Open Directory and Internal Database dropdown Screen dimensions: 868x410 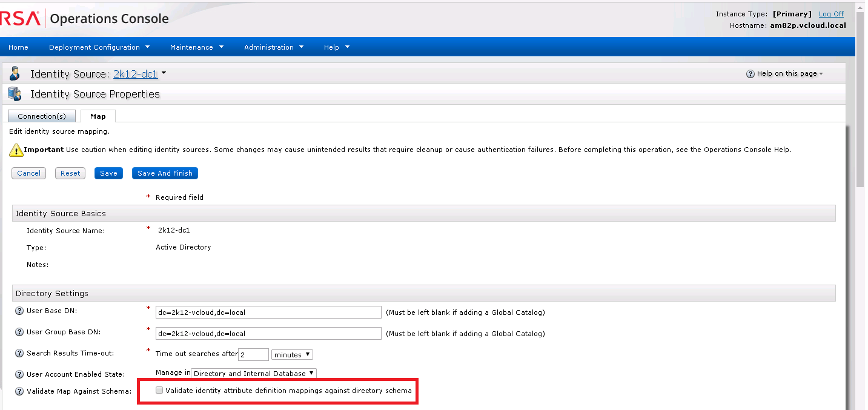point(254,374)
